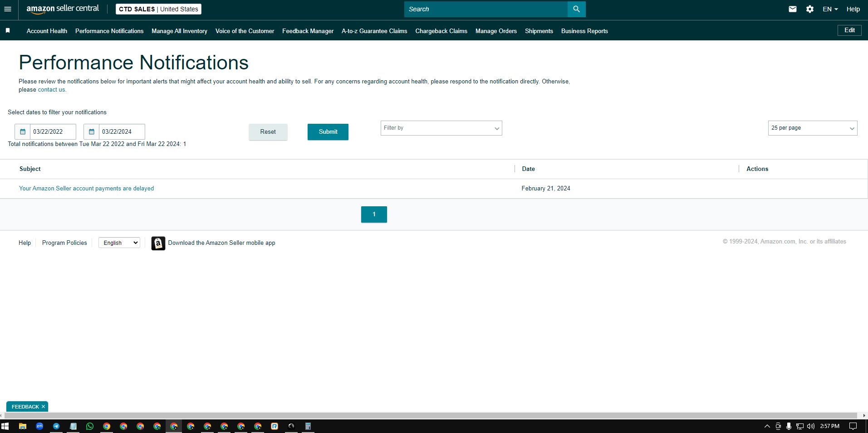Viewport: 868px width, 433px height.
Task: Go to Manage Orders
Action: [496, 31]
